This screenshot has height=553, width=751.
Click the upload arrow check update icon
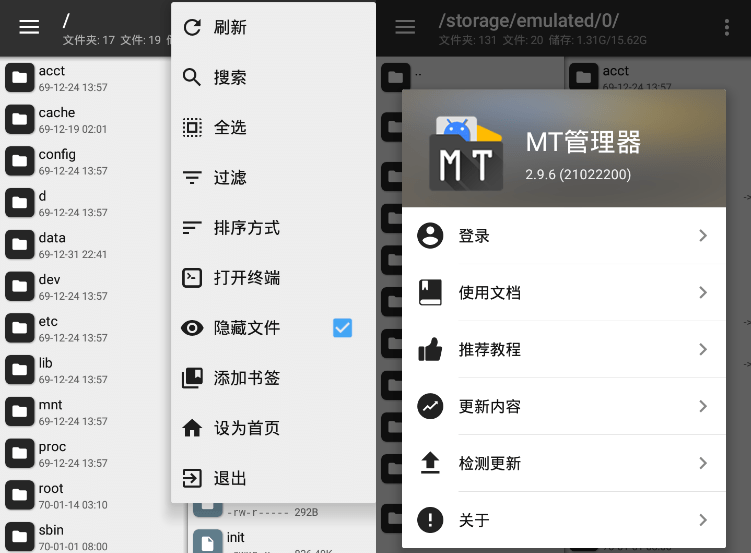click(x=430, y=463)
